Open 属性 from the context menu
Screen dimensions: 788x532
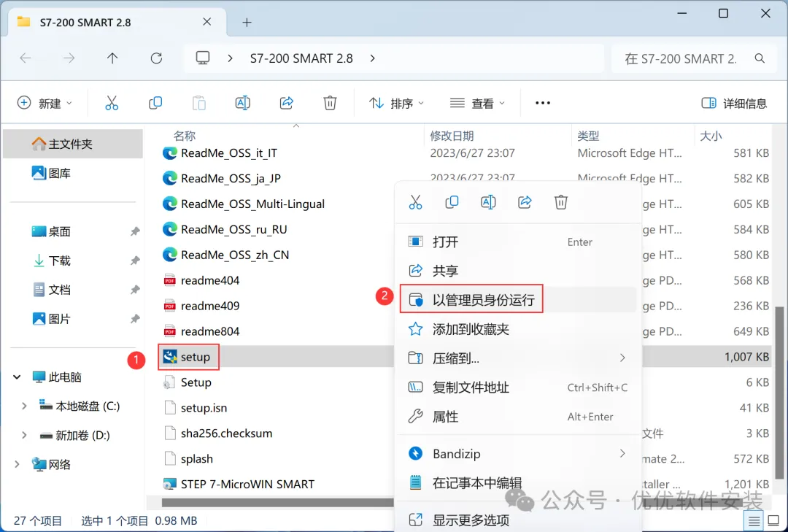click(x=518, y=417)
